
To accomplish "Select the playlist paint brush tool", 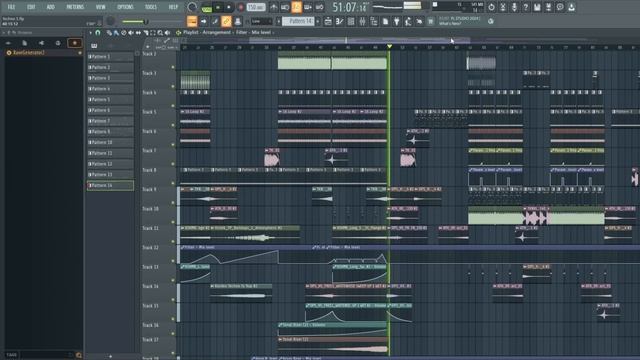I will coord(116,33).
